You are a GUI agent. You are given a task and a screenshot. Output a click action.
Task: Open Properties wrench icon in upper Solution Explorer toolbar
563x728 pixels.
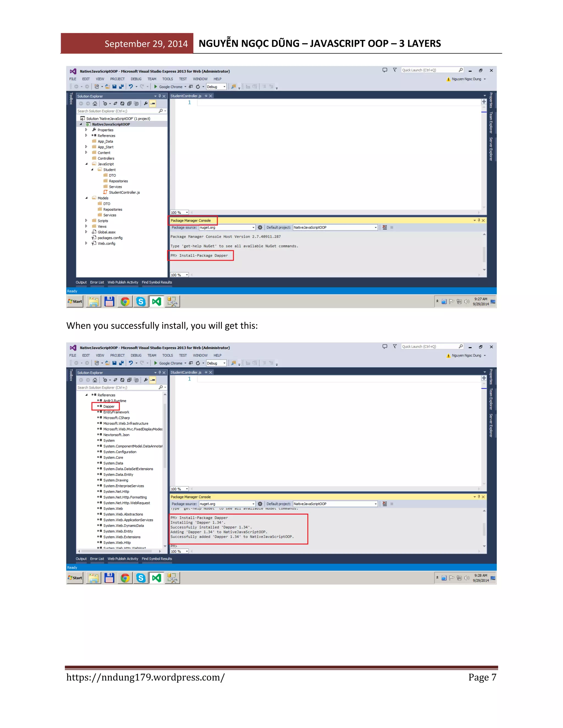[x=146, y=104]
